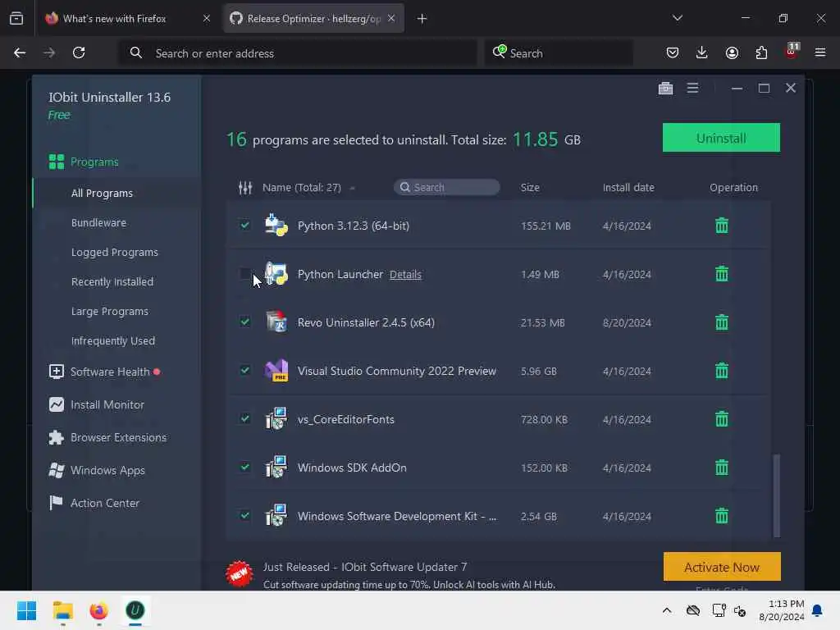This screenshot has height=630, width=840.
Task: Open Firefox Pocket save icon
Action: click(x=673, y=52)
